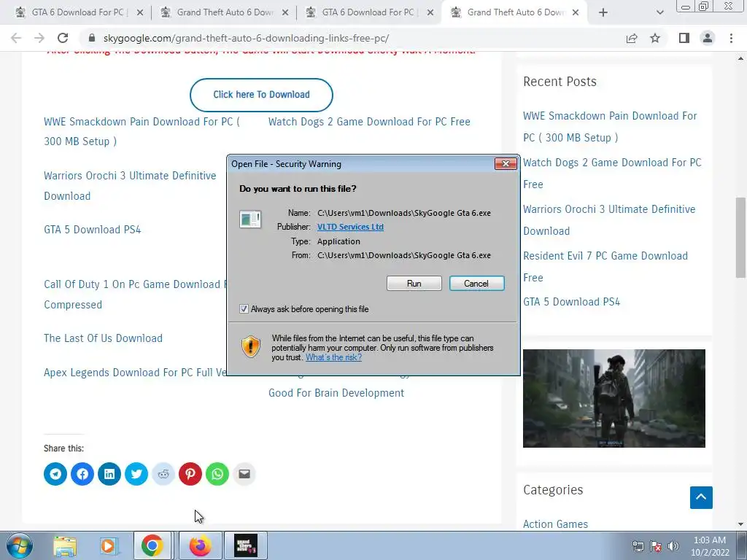This screenshot has height=560, width=747.
Task: Open Apex Legends Download For PC link
Action: tap(135, 373)
